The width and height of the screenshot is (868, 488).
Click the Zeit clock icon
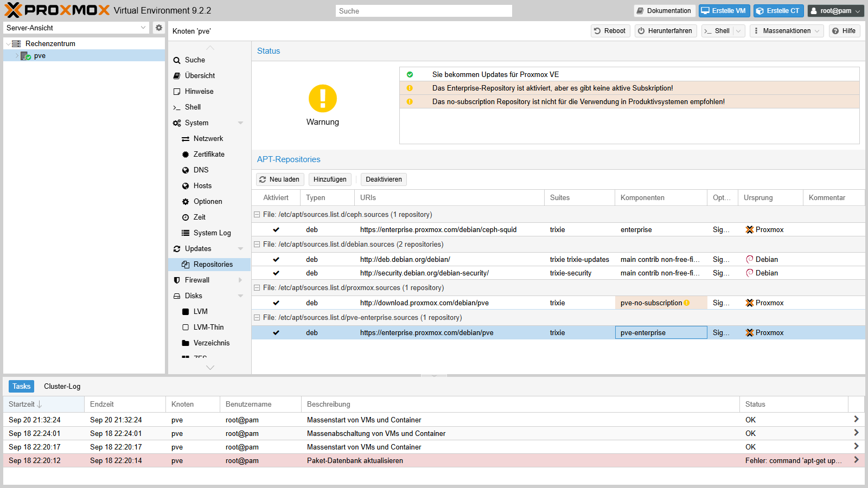coord(186,217)
